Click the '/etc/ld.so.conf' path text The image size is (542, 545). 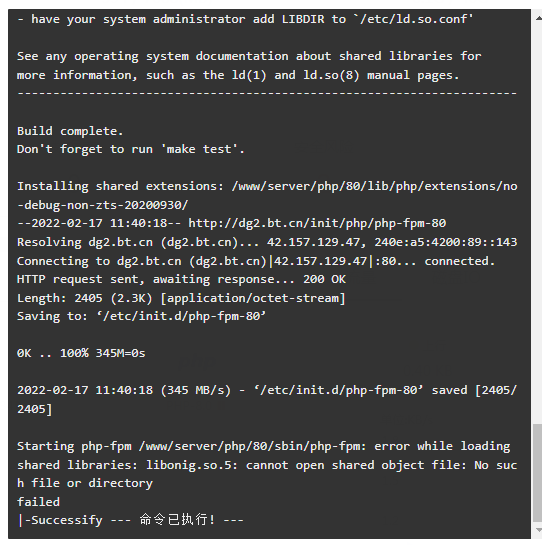pos(413,19)
